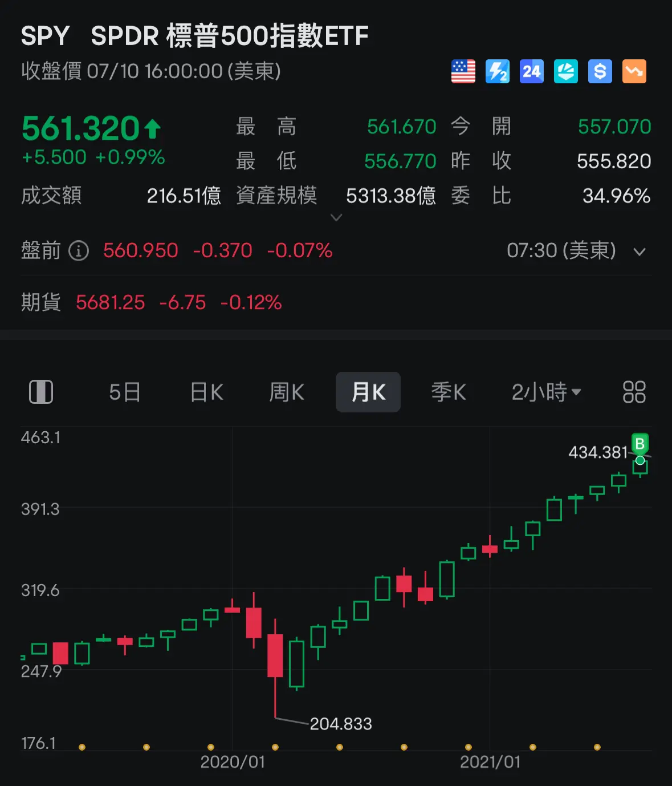Tap the 391.3 y-axis label
The width and height of the screenshot is (672, 786).
(x=40, y=509)
